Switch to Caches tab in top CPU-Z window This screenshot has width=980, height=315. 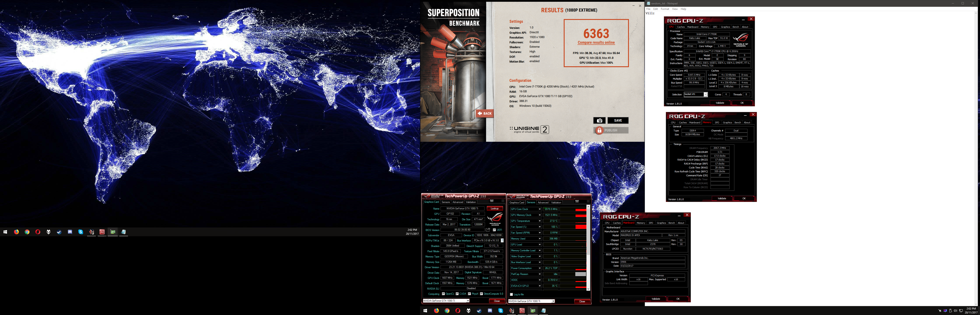[681, 27]
